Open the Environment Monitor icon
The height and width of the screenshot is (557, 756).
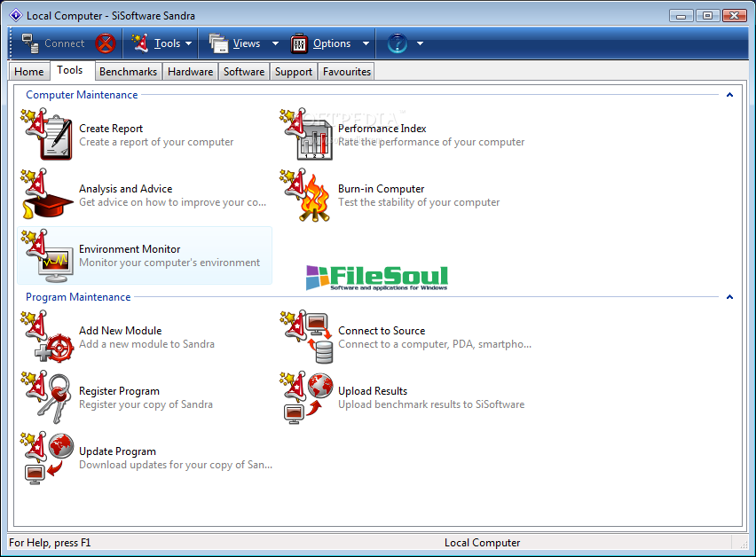[46, 255]
